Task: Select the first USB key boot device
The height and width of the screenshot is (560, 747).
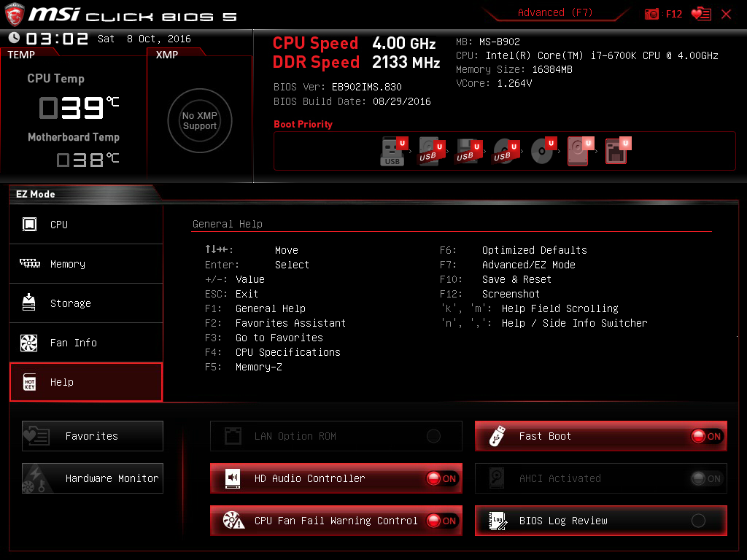Action: coord(394,151)
